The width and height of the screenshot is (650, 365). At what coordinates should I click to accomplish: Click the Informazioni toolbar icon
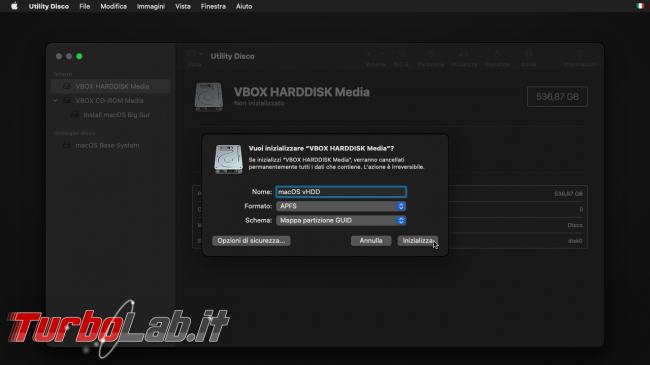580,54
